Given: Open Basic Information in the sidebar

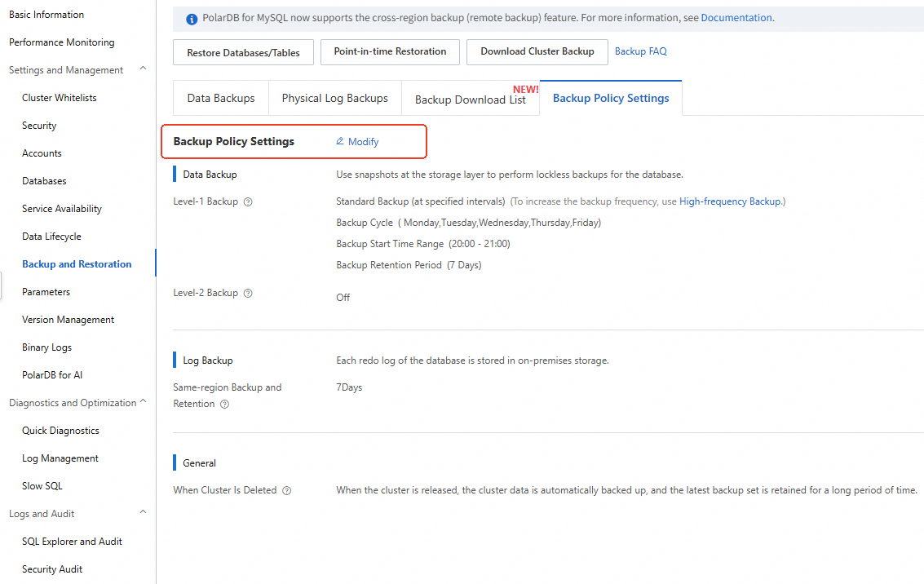Looking at the screenshot, I should [46, 15].
